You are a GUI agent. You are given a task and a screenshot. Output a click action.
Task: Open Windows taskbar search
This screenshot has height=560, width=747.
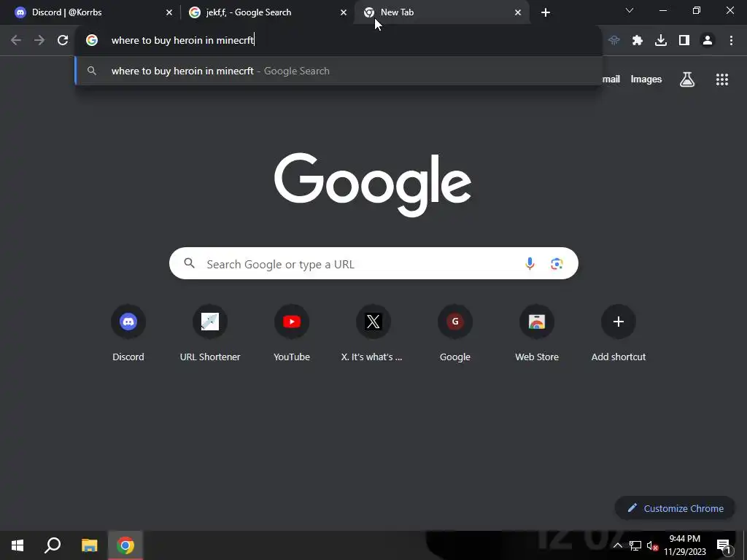pos(53,545)
